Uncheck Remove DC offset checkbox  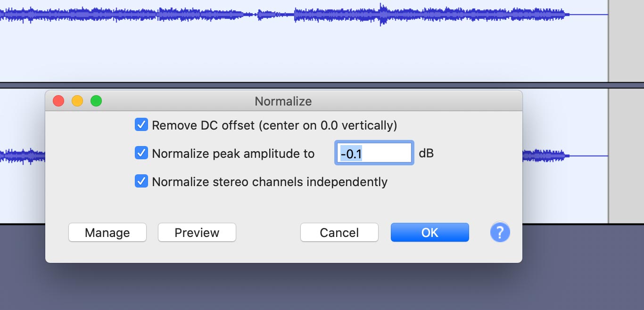pos(141,125)
